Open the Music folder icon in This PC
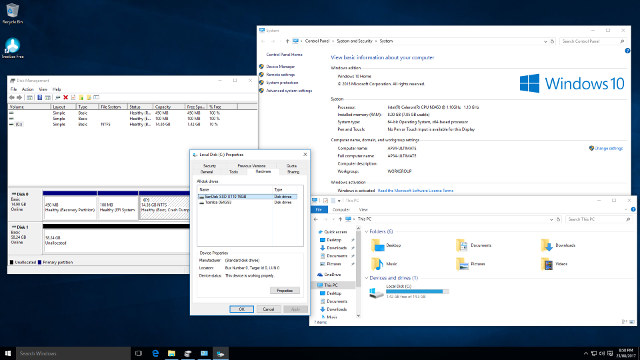640x360 pixels. click(377, 264)
